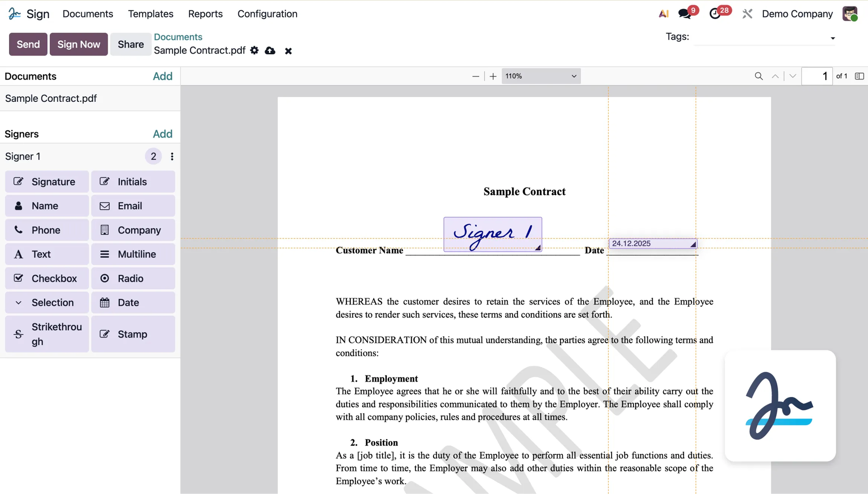This screenshot has height=494, width=868.
Task: Go to next PDF page
Action: click(x=793, y=76)
